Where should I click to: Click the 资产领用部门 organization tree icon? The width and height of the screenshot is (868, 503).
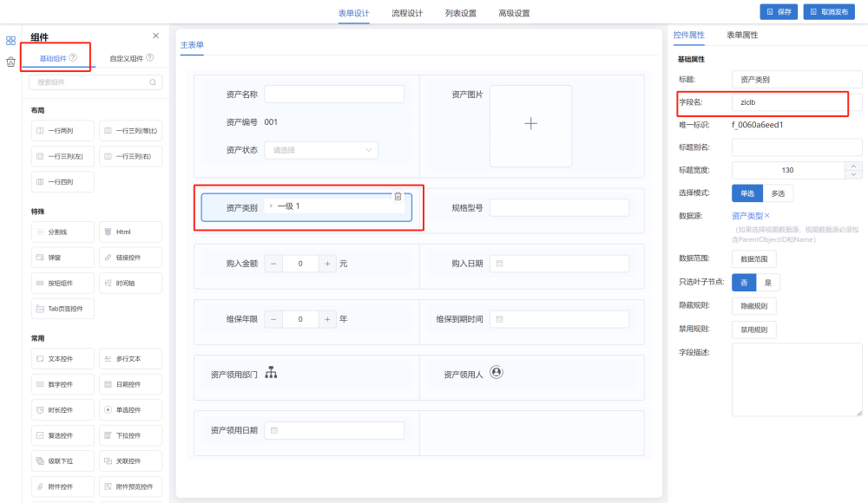click(x=271, y=373)
